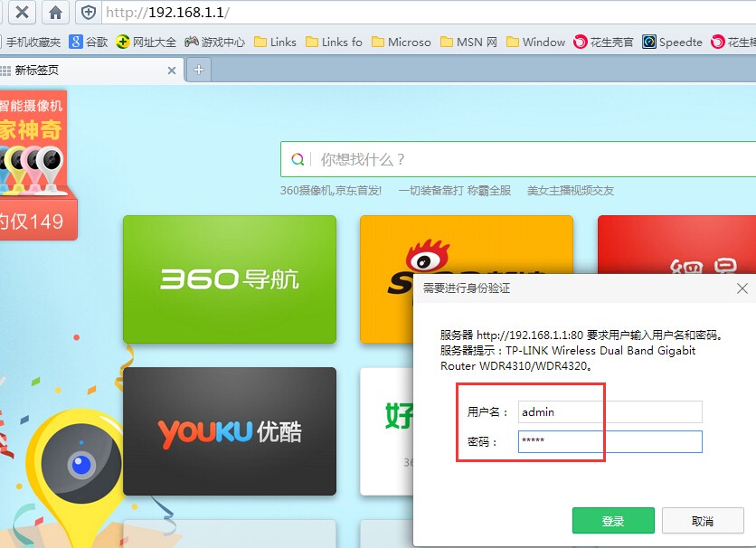
Task: Open the 网址大全 bookmark
Action: (146, 43)
